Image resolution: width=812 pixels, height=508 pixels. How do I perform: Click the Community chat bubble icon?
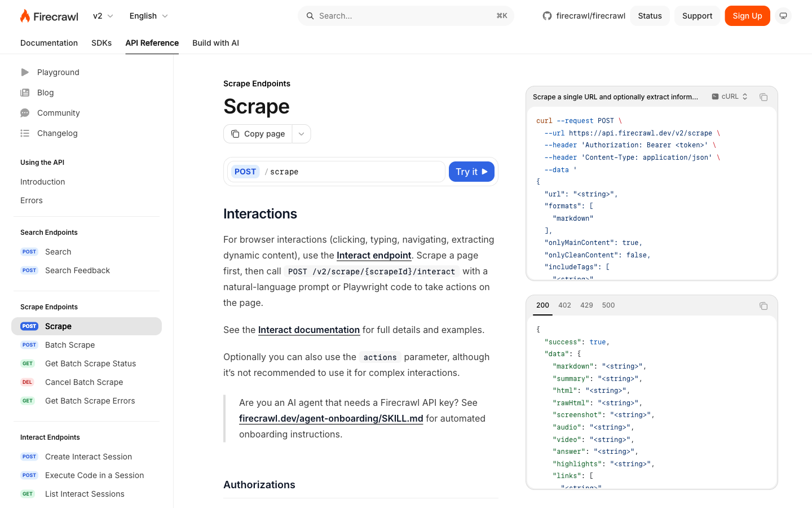[x=25, y=113]
